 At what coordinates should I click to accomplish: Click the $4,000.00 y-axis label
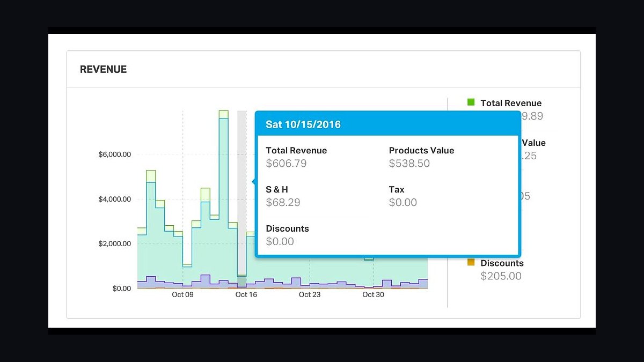tap(115, 199)
